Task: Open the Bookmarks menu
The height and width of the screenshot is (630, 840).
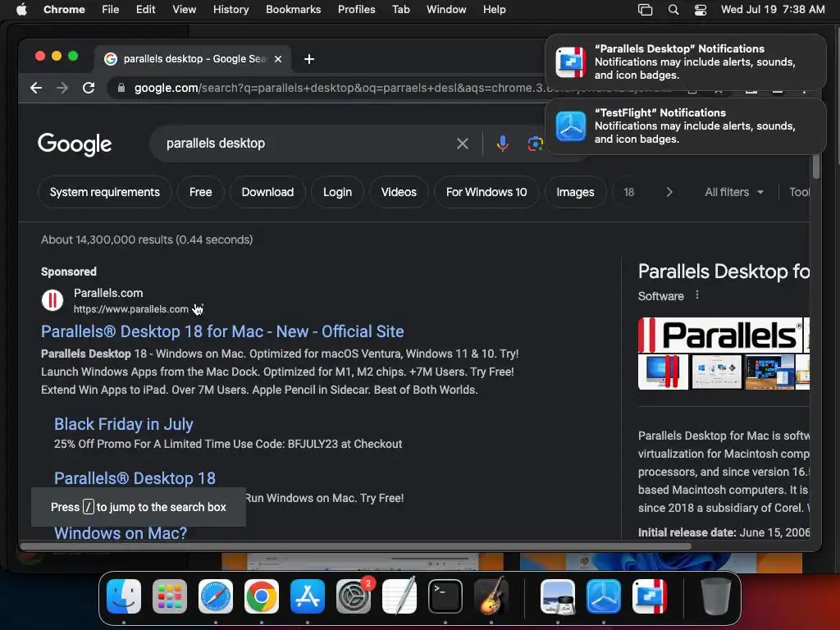Action: click(x=294, y=10)
